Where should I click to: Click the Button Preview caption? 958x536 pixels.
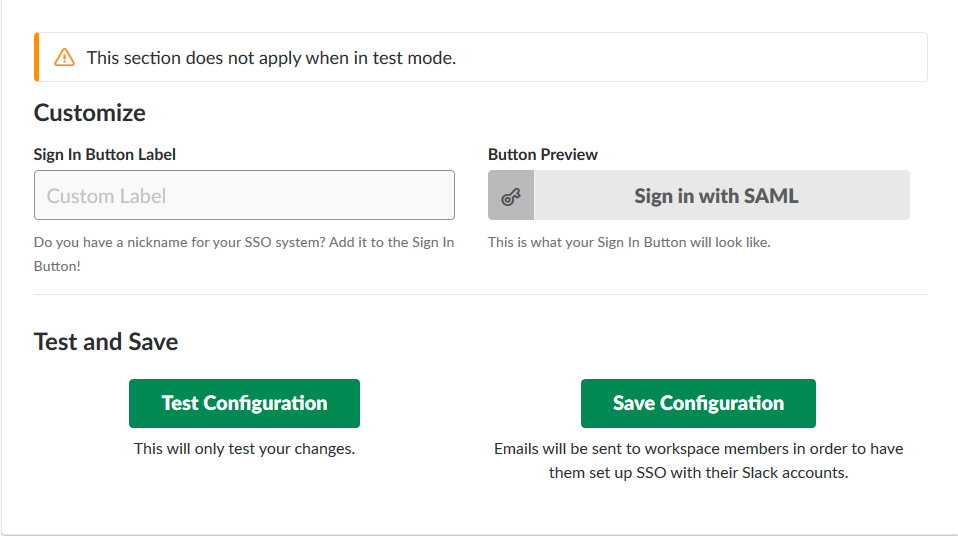[543, 155]
